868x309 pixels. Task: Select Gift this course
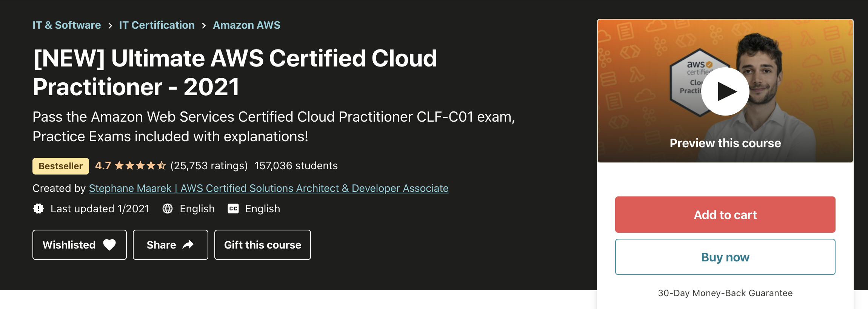[263, 245]
